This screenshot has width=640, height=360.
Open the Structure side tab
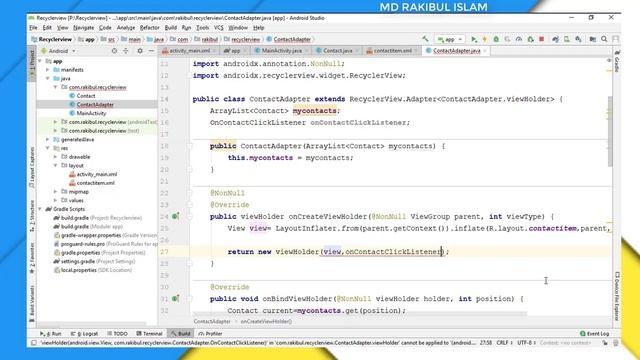coord(32,216)
